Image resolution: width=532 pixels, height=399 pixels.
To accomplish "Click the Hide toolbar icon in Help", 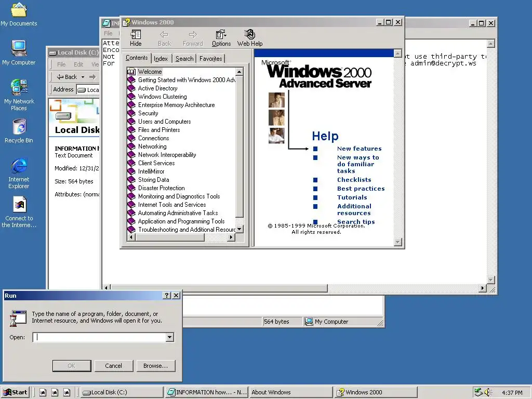I will coord(136,35).
